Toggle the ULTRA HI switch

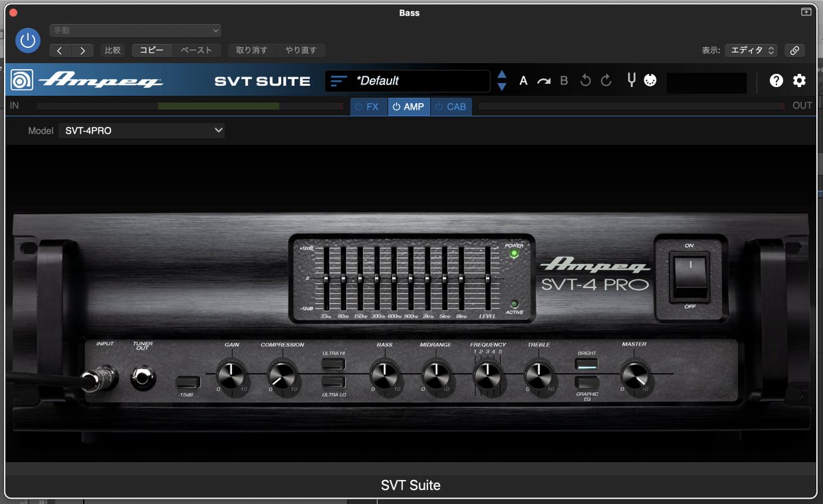pos(333,363)
